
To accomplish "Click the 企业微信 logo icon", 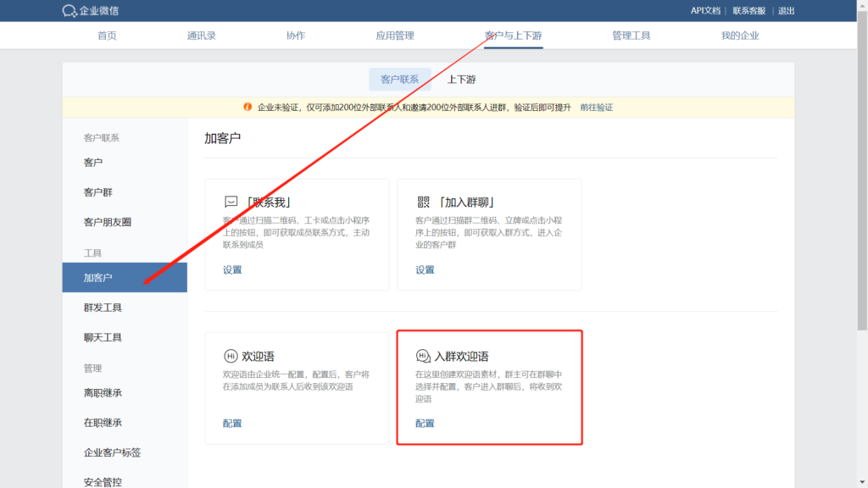I will 70,10.
